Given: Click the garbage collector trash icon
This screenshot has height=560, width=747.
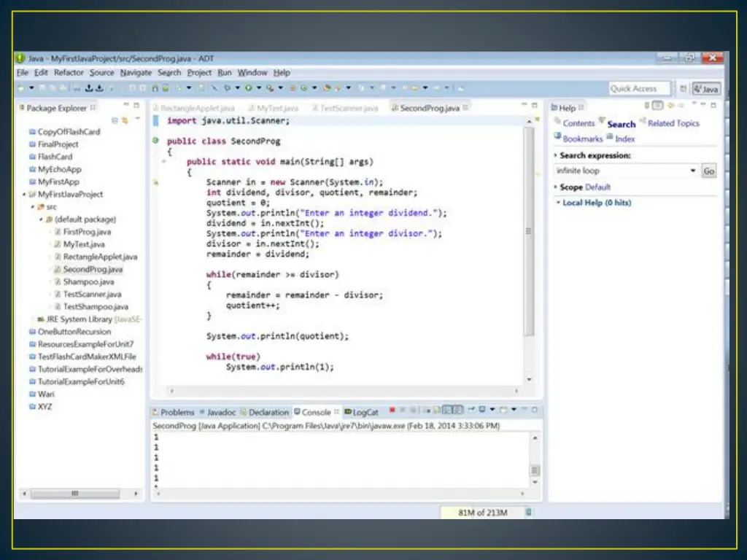Looking at the screenshot, I should click(528, 513).
